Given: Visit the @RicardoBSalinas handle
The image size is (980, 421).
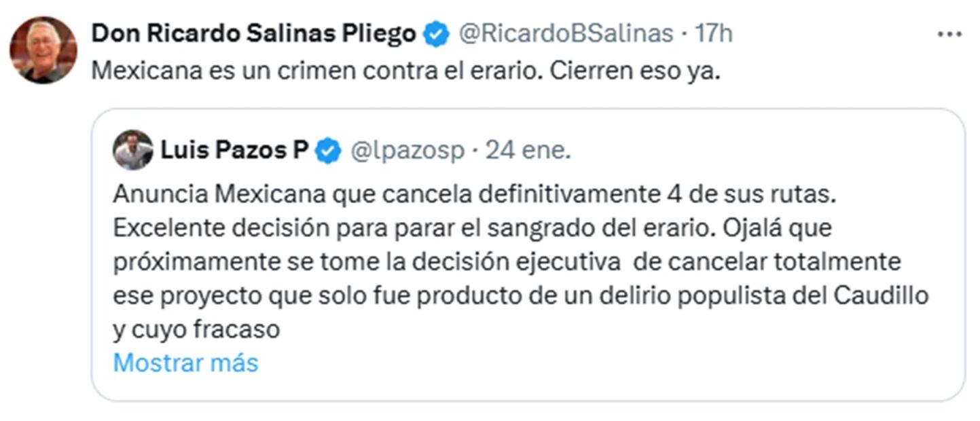Looking at the screenshot, I should [x=566, y=33].
